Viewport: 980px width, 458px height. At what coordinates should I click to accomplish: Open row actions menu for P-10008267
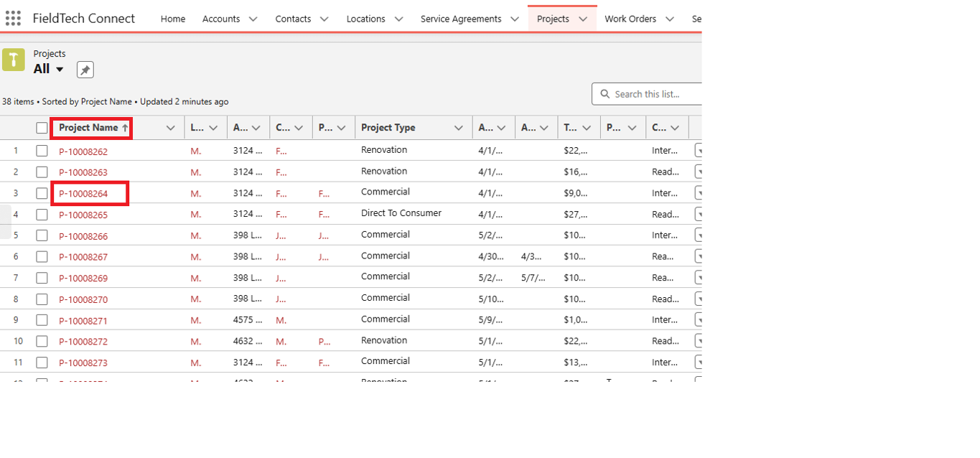click(698, 256)
